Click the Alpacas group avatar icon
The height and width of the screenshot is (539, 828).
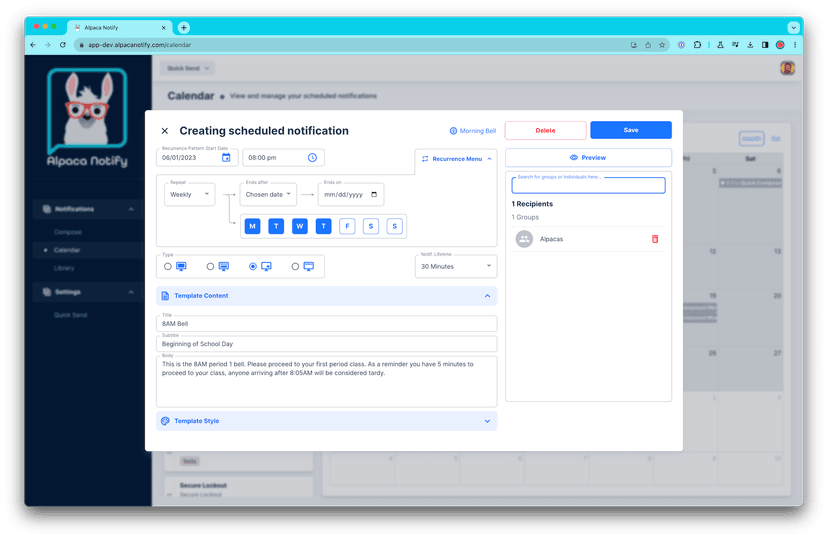coord(524,239)
